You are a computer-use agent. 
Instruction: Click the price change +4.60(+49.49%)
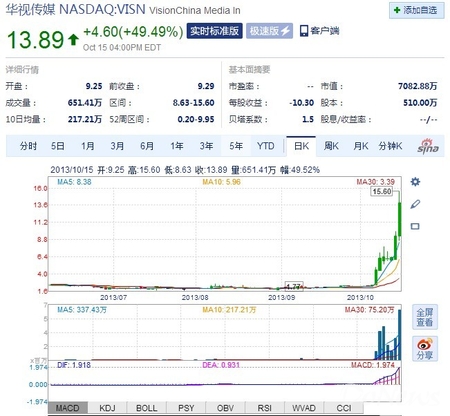point(133,32)
